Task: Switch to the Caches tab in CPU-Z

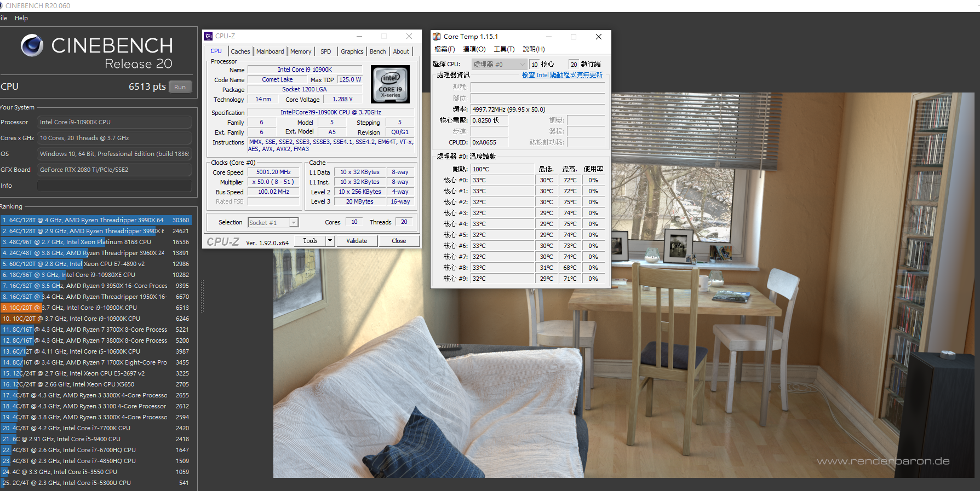Action: click(x=240, y=51)
